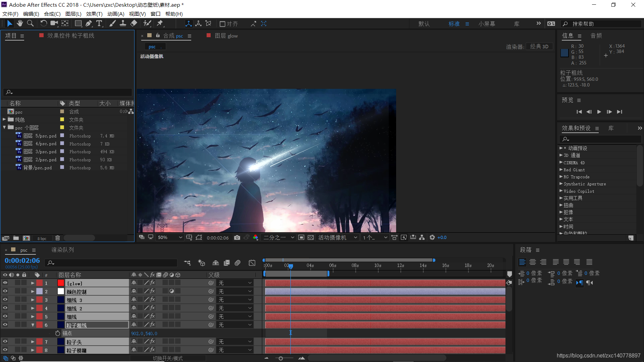Select the Roto Brush tool
The image size is (644, 362).
coord(147,23)
